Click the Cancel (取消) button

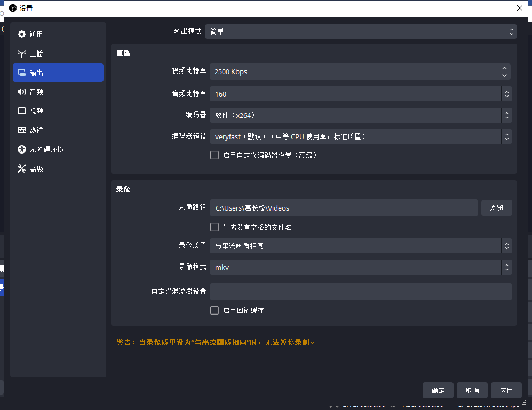pyautogui.click(x=472, y=390)
